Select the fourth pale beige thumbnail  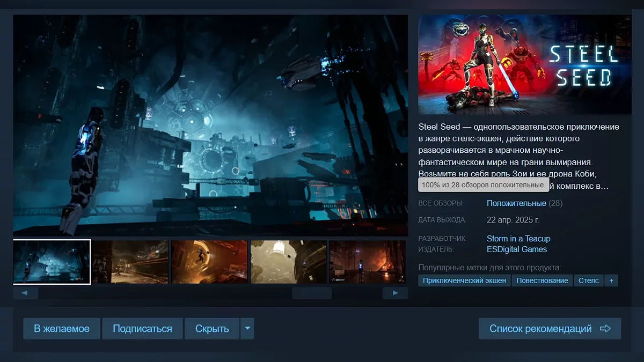tap(288, 262)
